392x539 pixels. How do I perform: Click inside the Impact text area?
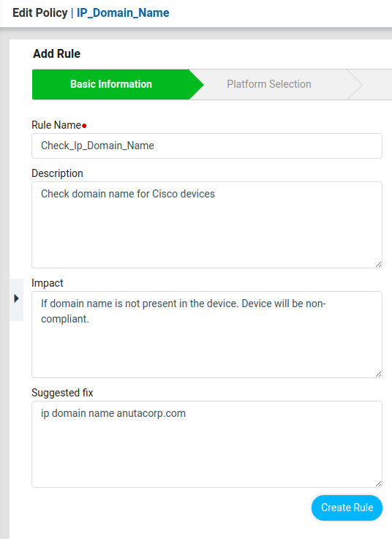tap(207, 334)
